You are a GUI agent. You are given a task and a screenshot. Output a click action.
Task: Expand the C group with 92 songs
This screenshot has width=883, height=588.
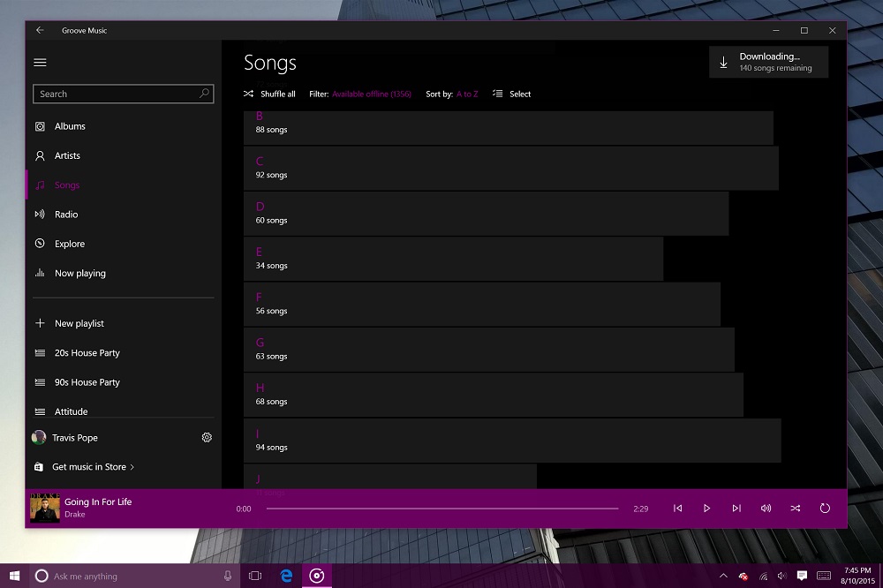510,169
